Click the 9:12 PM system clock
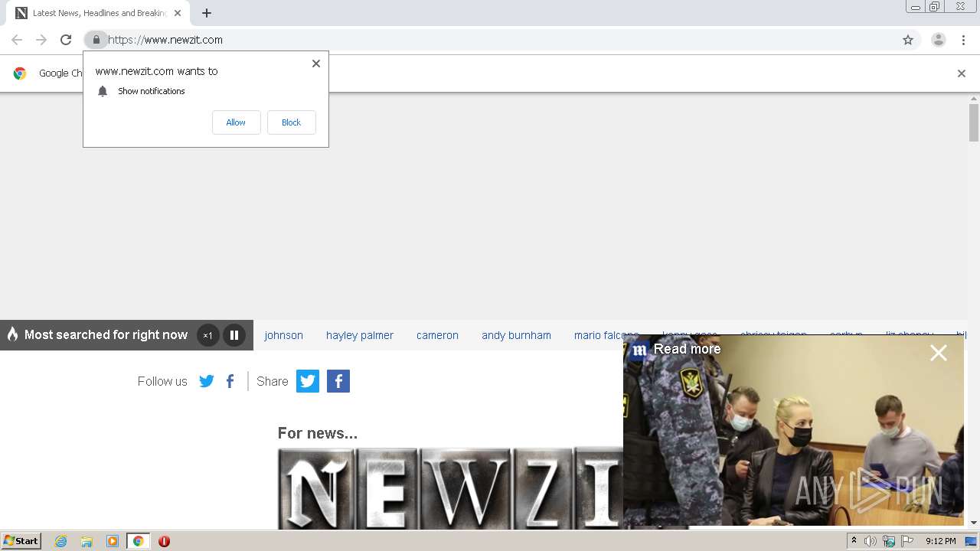The image size is (980, 551). [940, 541]
